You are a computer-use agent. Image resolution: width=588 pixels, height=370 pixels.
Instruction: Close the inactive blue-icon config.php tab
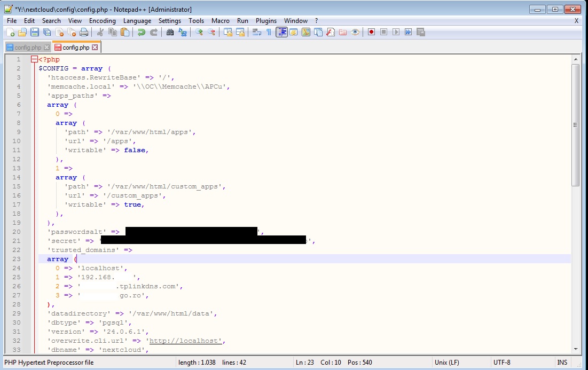(x=46, y=47)
